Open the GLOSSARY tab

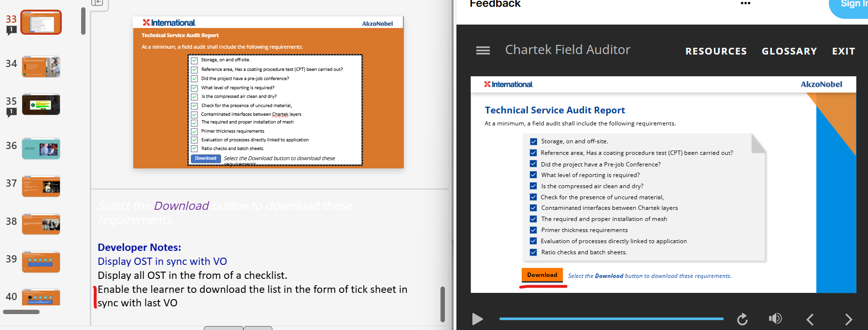point(789,51)
